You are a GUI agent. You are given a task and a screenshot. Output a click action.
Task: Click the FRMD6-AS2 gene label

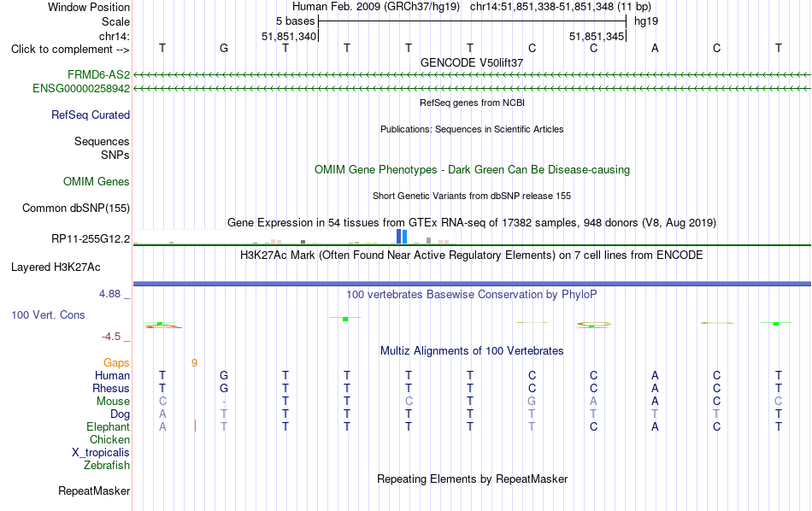[x=98, y=74]
